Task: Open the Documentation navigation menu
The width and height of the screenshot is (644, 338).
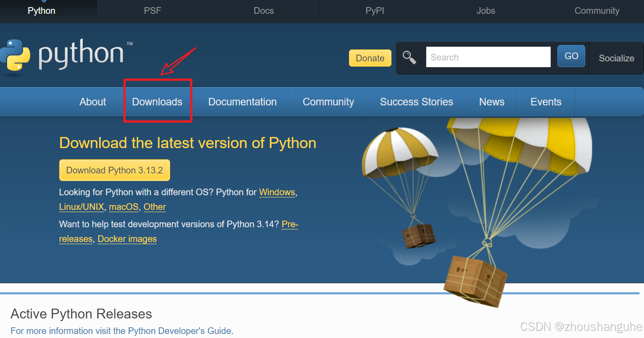Action: click(x=242, y=102)
